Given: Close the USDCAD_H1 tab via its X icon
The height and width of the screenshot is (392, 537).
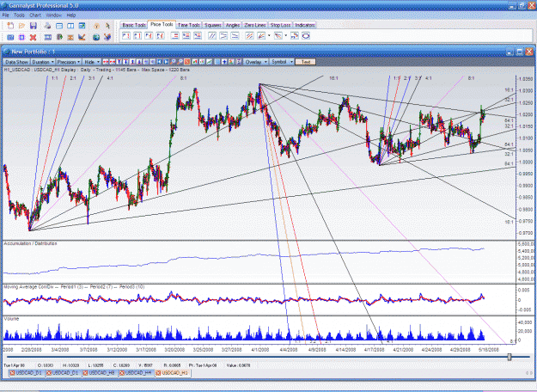Looking at the screenshot, I should coord(159,373).
